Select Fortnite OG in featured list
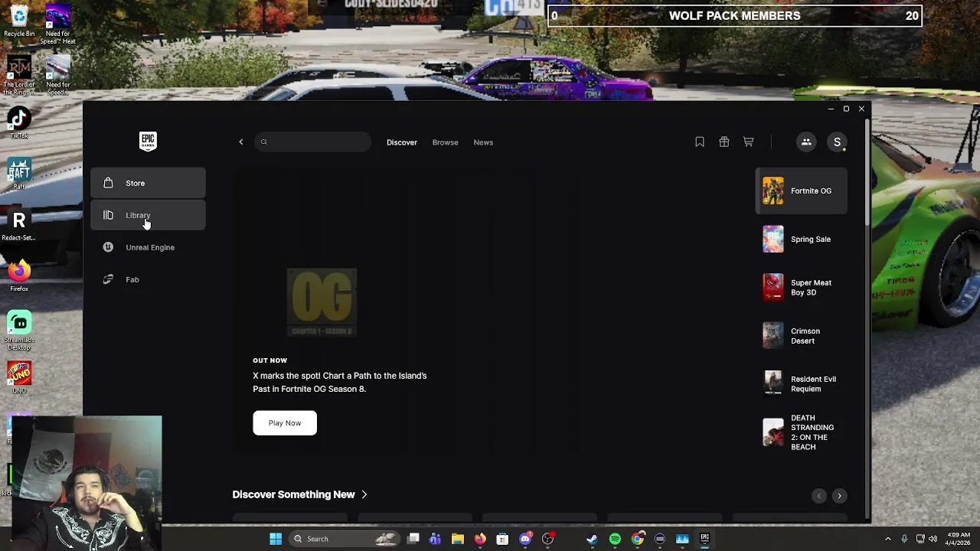Screen dimensions: 980x551 pos(802,191)
